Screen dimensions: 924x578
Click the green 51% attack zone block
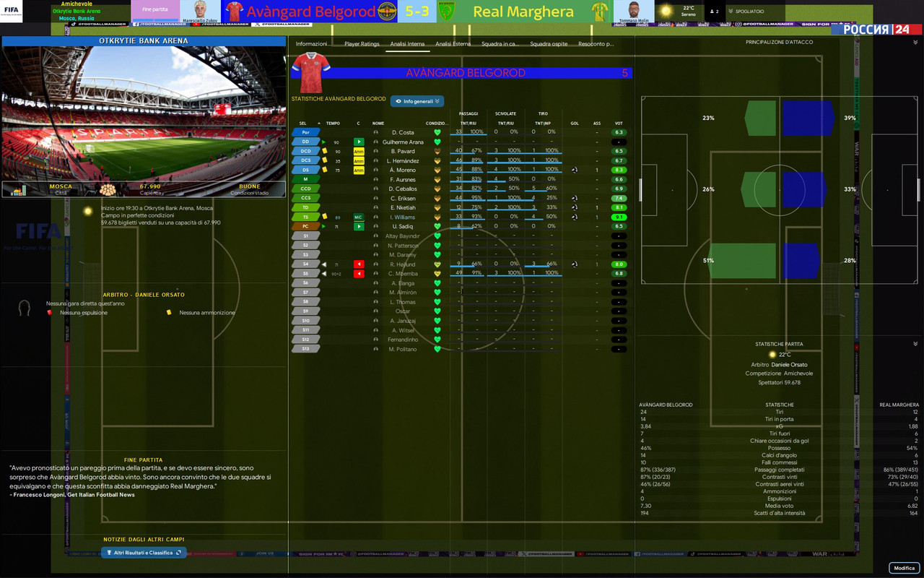742,261
